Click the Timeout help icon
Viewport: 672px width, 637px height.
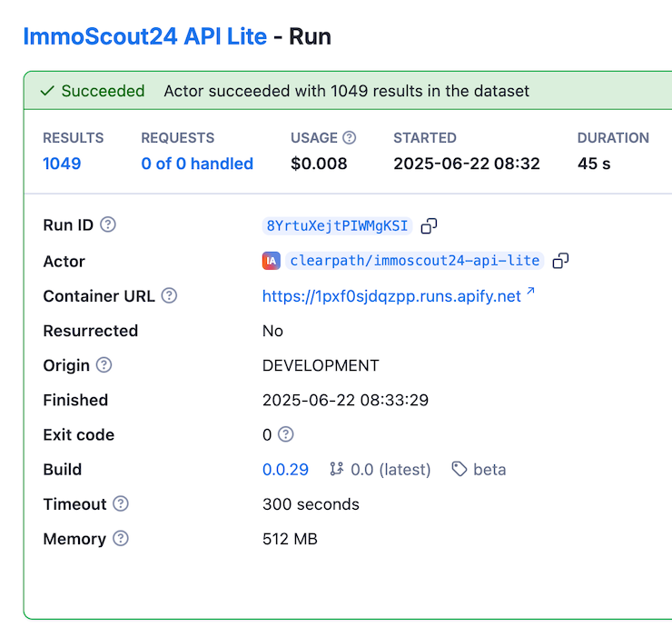[121, 503]
